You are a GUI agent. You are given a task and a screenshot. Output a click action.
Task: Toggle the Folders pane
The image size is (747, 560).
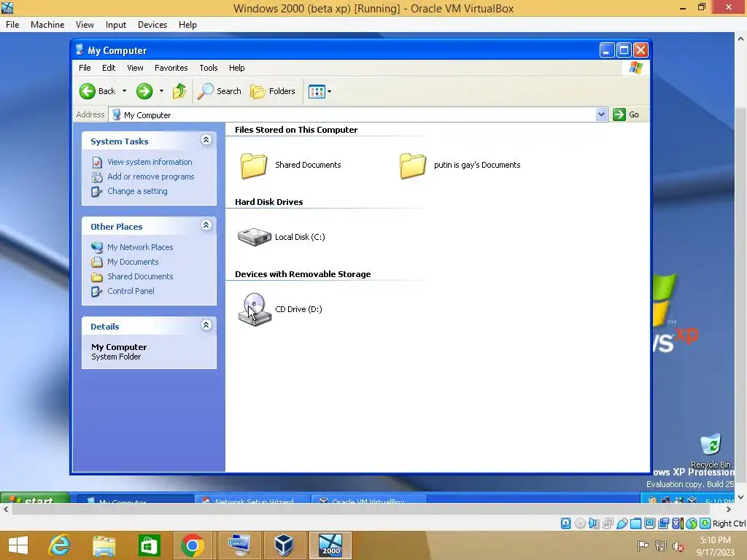[273, 91]
